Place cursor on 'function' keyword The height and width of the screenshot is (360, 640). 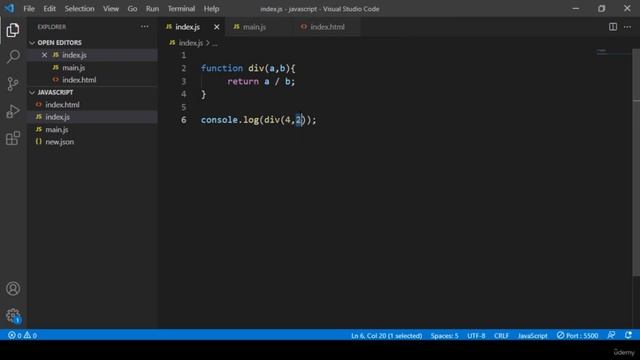[x=222, y=68]
